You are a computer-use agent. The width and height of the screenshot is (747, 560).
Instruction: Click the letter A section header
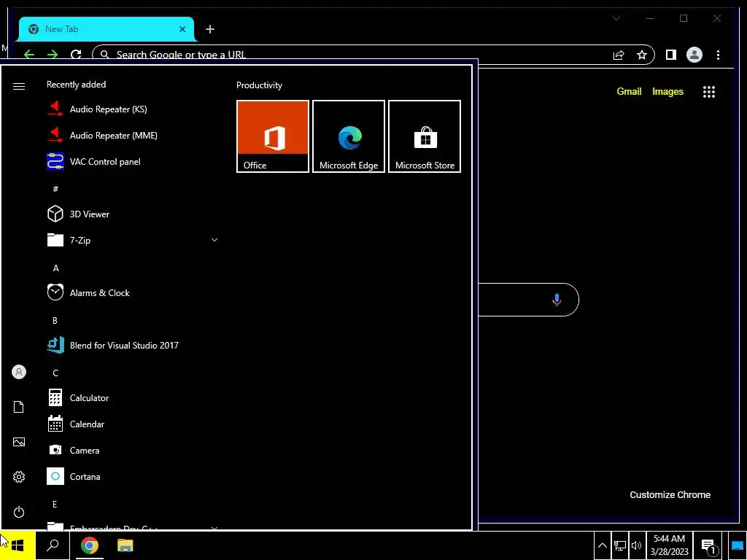point(55,268)
